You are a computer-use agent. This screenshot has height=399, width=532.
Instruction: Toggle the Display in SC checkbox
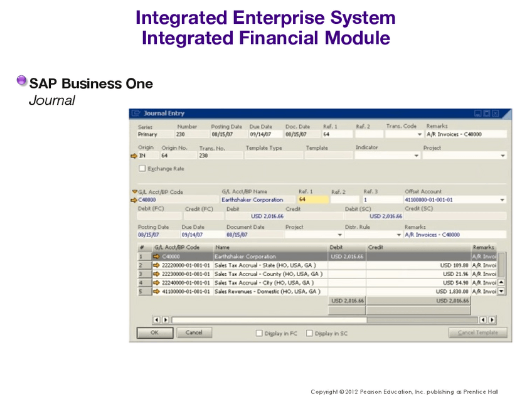(309, 333)
